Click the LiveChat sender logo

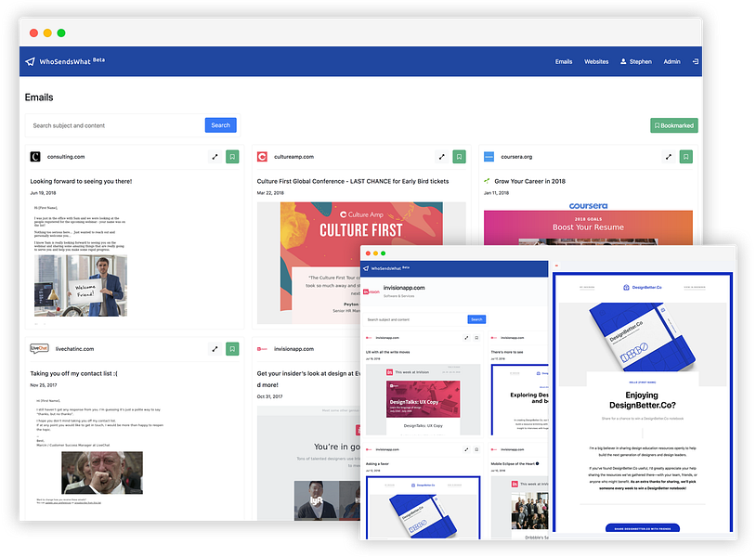point(39,348)
